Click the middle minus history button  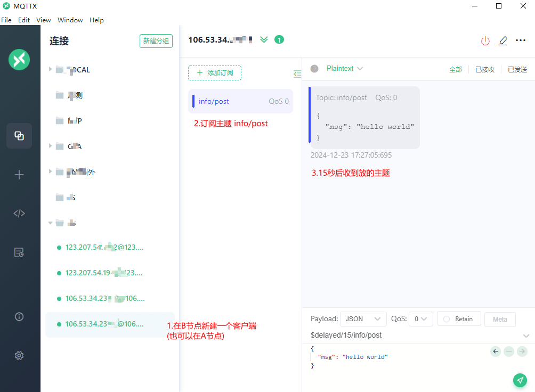[509, 352]
